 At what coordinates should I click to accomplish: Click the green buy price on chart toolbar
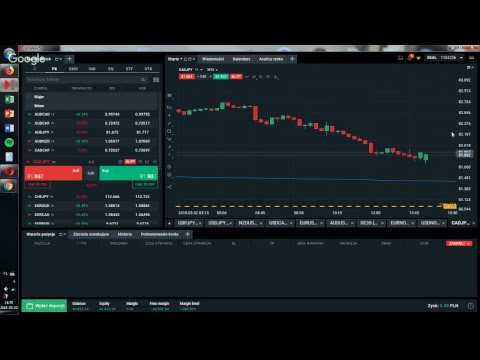(x=220, y=77)
